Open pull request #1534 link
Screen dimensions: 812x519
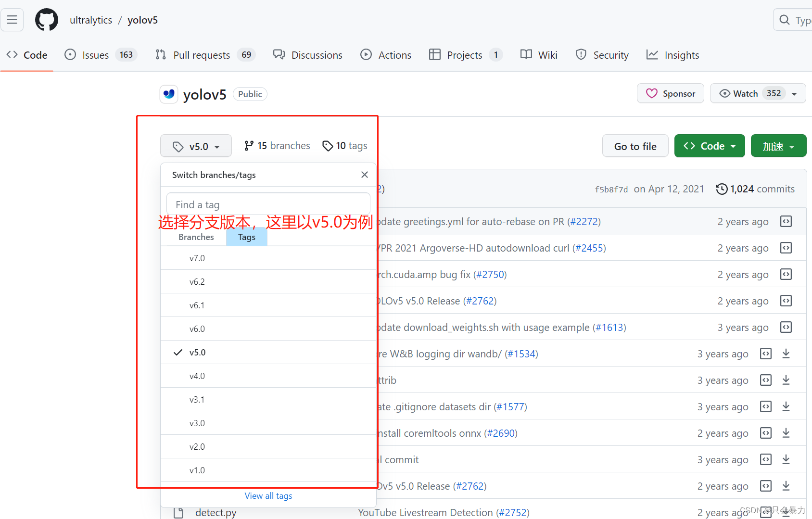[x=521, y=354]
